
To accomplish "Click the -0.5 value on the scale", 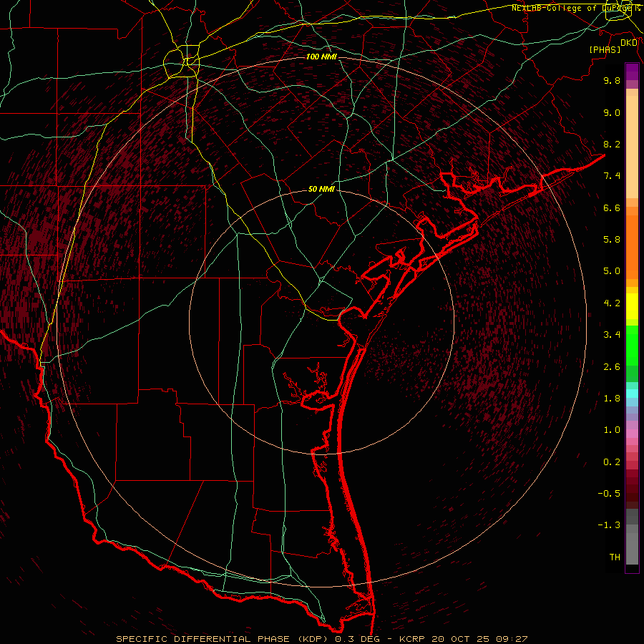I will click(x=609, y=494).
